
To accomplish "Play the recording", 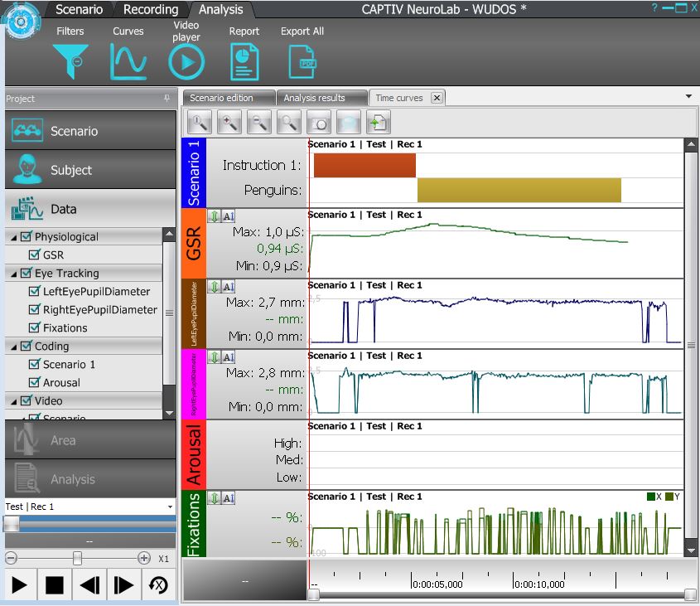I will click(19, 584).
